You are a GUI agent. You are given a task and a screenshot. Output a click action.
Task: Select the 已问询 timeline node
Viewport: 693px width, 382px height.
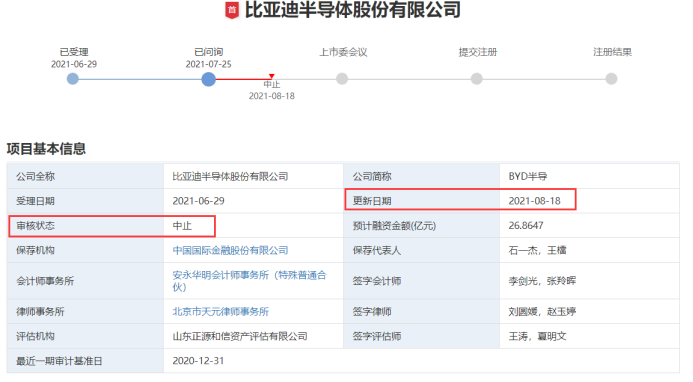pyautogui.click(x=208, y=79)
